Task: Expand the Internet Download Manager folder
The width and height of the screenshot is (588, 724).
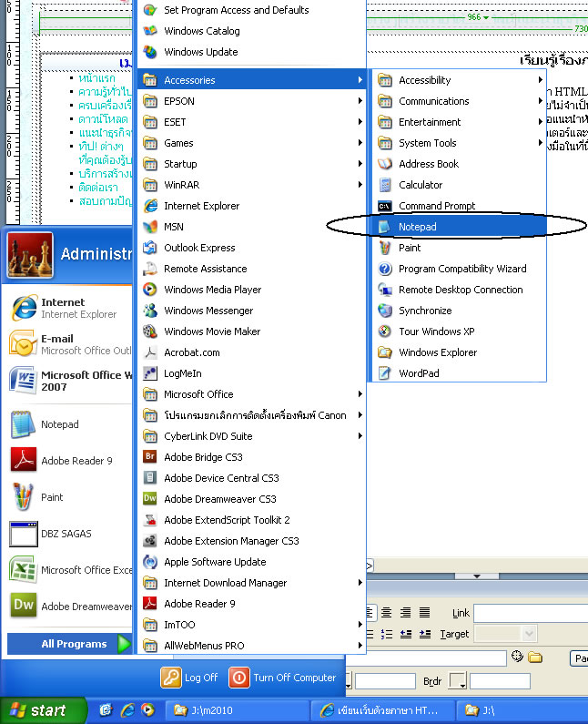Action: 251,583
